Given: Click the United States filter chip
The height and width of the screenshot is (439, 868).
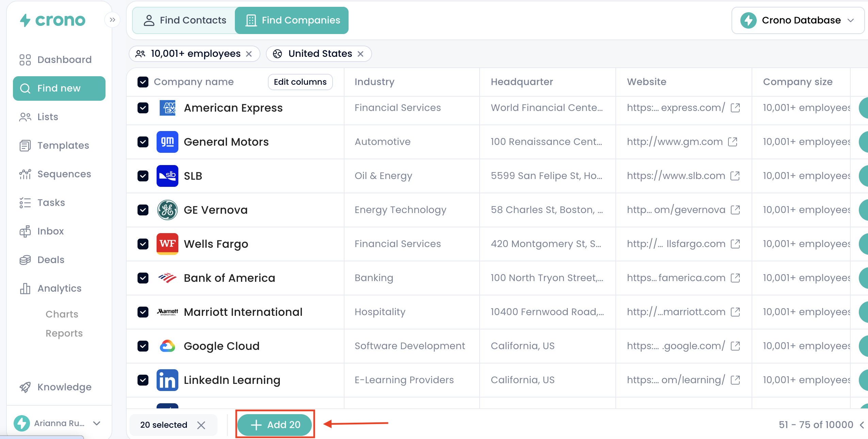Looking at the screenshot, I should (x=319, y=54).
